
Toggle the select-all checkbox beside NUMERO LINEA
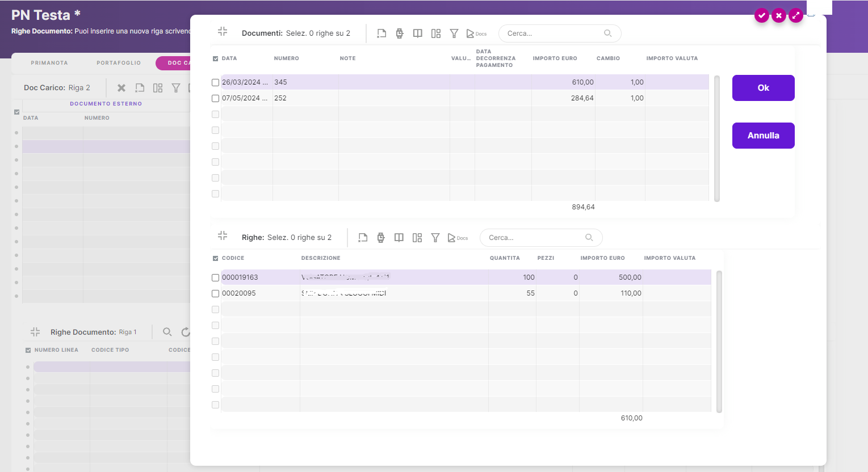pyautogui.click(x=28, y=350)
